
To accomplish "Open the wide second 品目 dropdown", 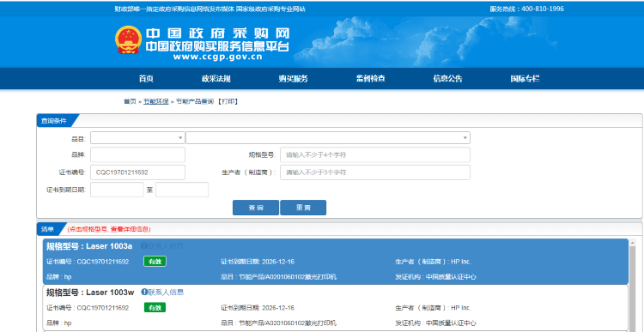I will [x=328, y=138].
